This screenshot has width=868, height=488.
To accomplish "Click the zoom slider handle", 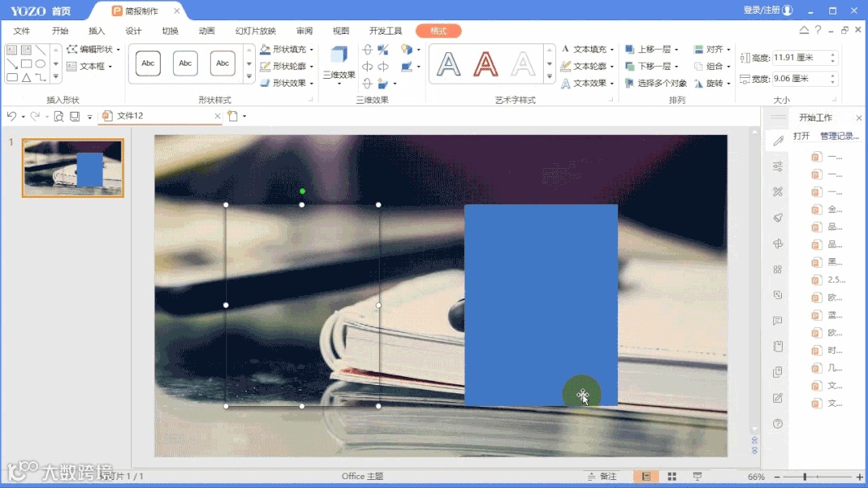I will (804, 477).
